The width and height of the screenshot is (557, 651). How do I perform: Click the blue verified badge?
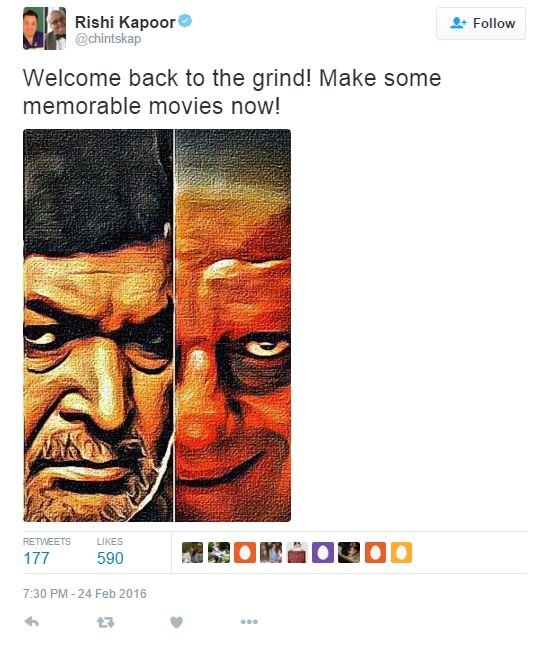[x=185, y=21]
